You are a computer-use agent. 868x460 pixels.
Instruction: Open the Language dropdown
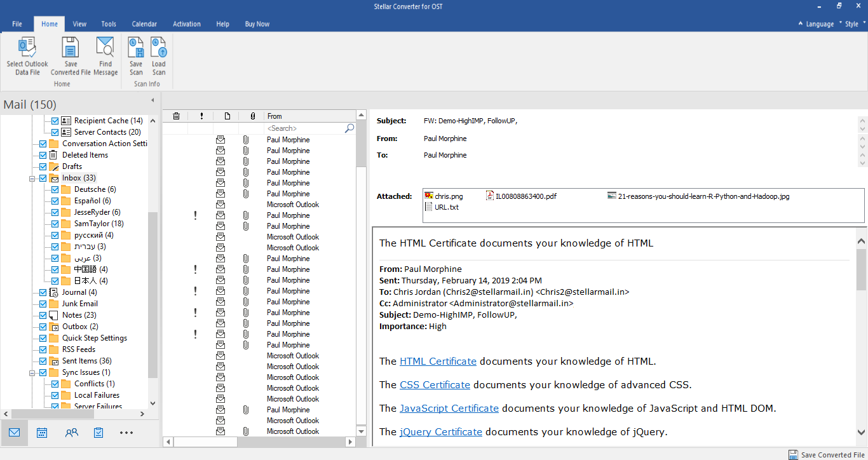point(819,24)
